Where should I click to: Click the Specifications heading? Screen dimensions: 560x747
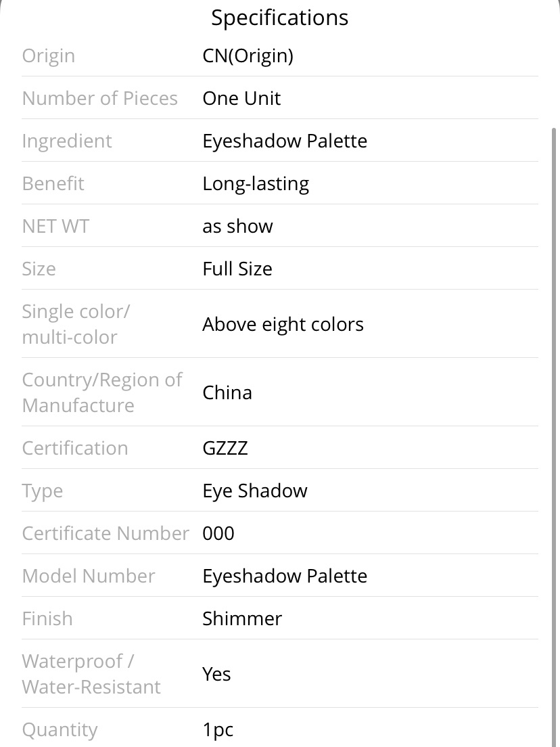pos(280,18)
